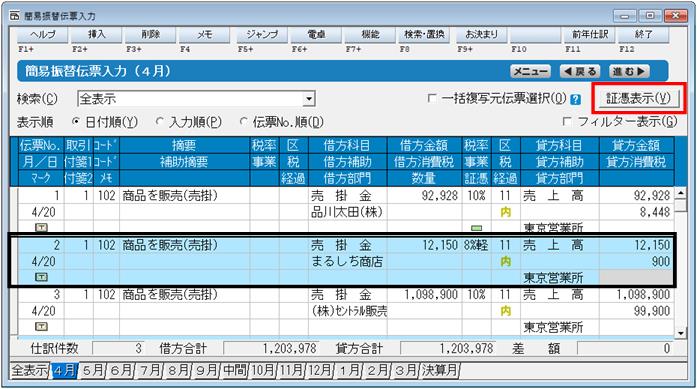Select the 日付順 radio button

[x=76, y=121]
